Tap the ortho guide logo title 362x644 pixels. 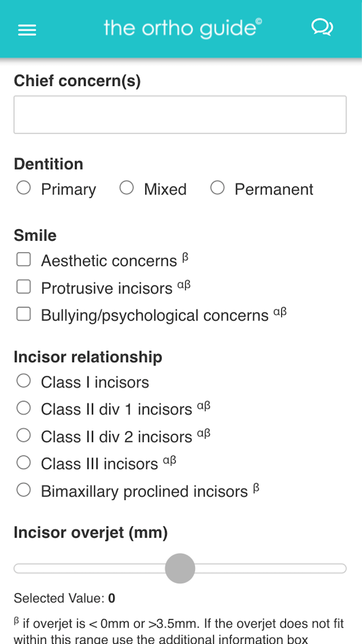click(x=182, y=28)
